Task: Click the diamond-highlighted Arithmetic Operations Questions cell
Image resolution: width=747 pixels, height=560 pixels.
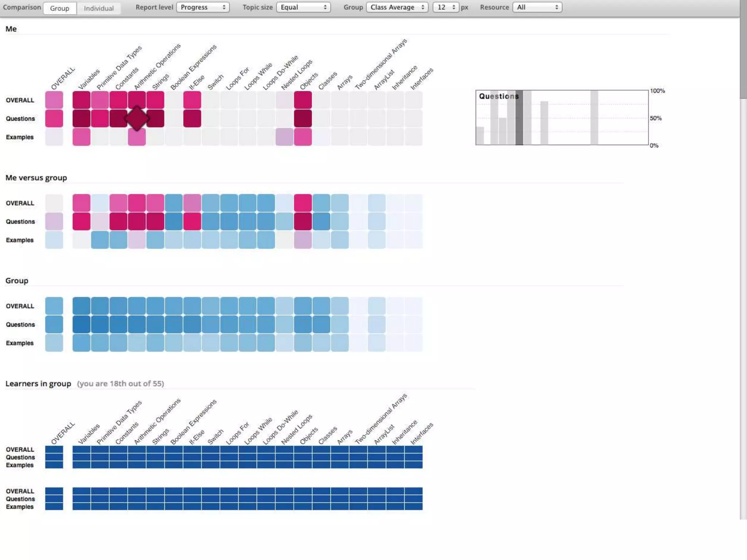Action: point(137,118)
